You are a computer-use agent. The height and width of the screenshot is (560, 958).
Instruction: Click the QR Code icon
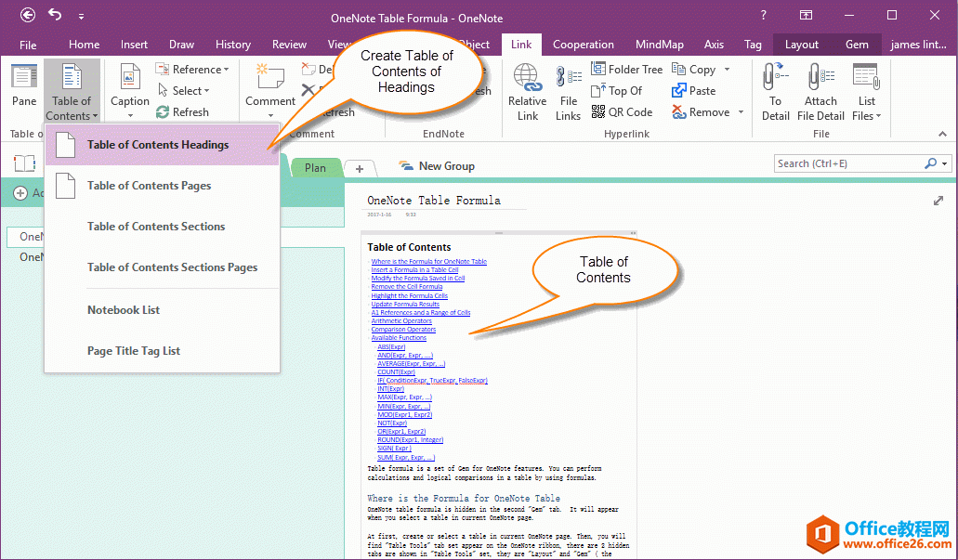tap(599, 112)
